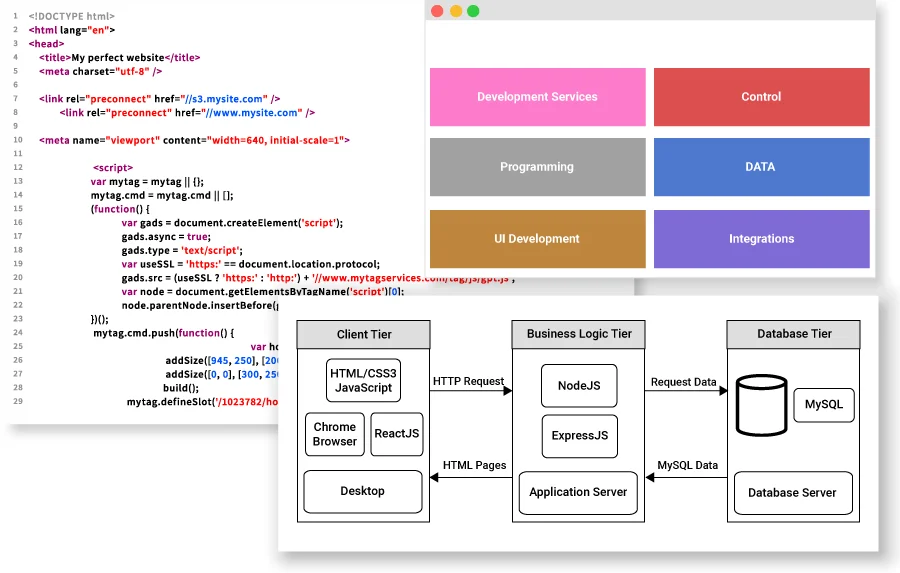Select the NodeJS box
Viewport: 900px width, 573px height.
[x=579, y=385]
